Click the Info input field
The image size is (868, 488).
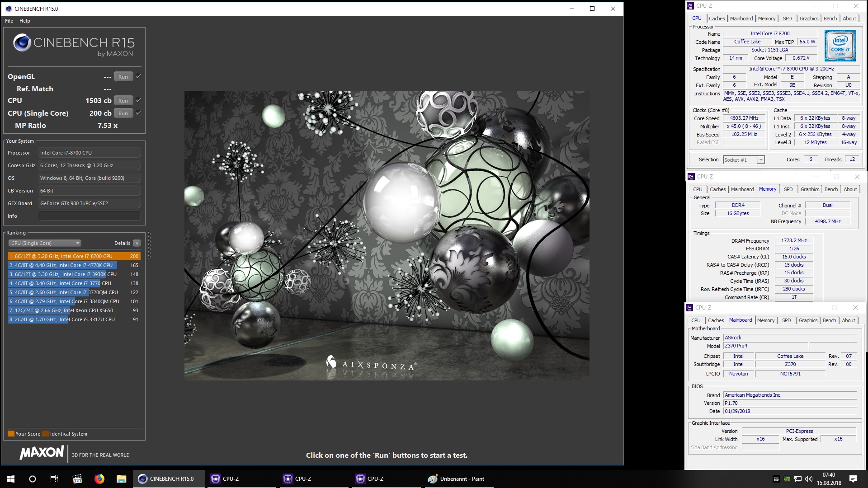point(89,216)
